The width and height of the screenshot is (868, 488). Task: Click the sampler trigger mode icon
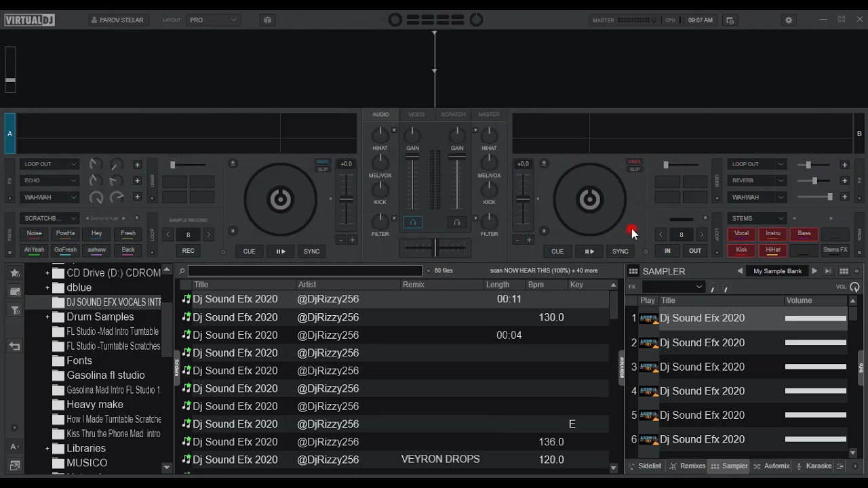[827, 271]
